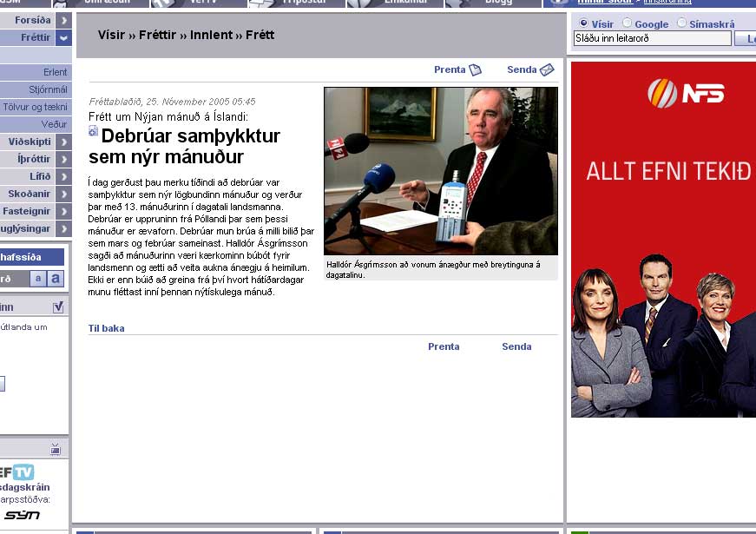756x534 pixels.
Task: Click the NFS logo in the red advertisement
Action: point(686,93)
